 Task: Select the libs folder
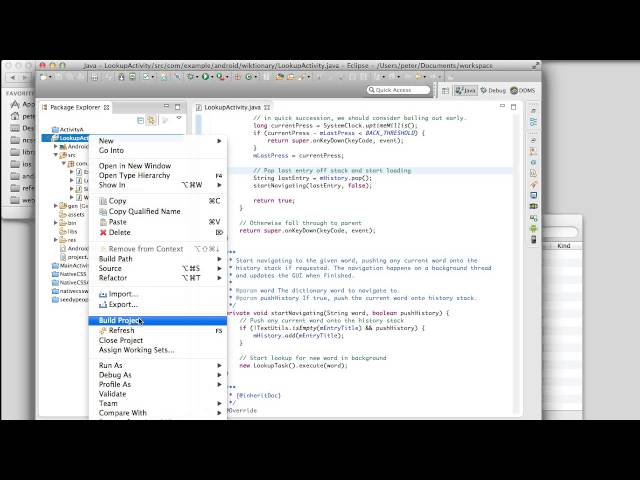coord(68,231)
